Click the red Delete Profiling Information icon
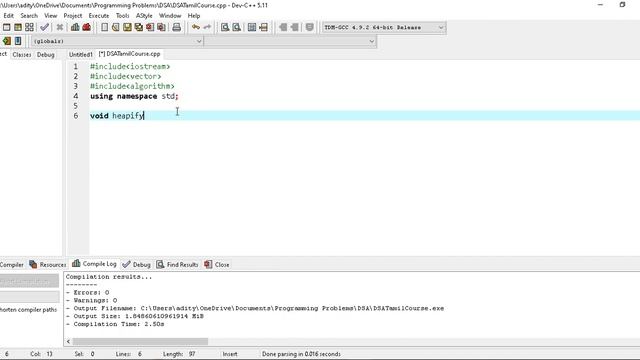 87,27
